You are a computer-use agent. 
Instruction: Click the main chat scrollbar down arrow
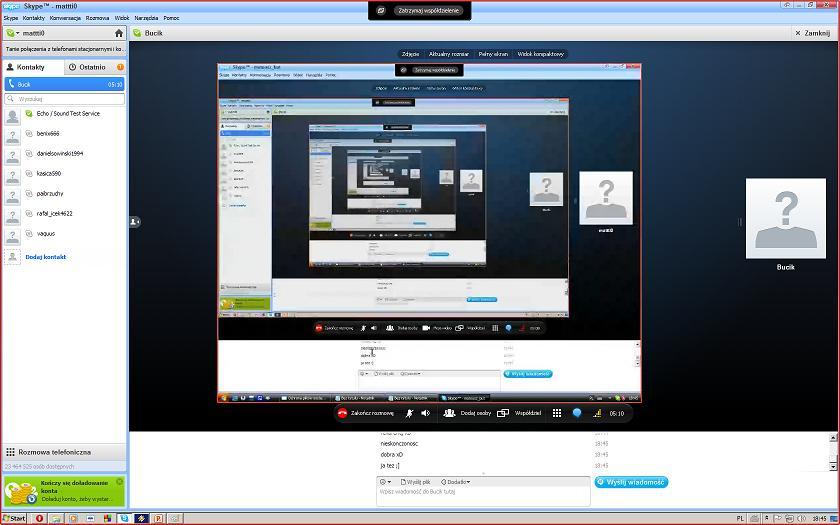833,467
